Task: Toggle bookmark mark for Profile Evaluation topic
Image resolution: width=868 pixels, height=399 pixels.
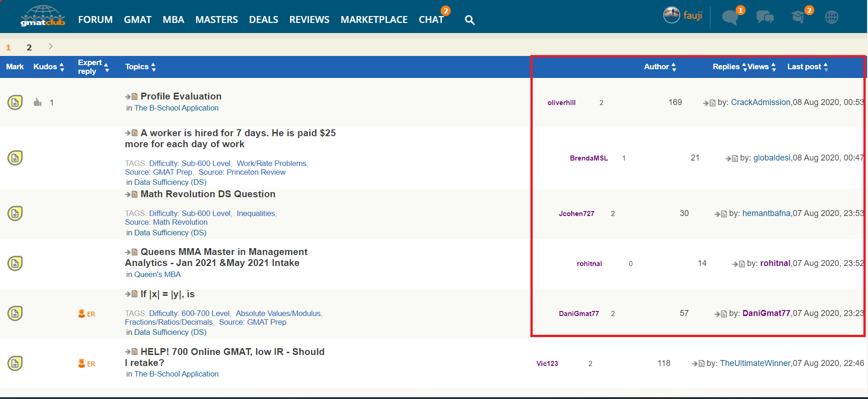Action: pyautogui.click(x=15, y=102)
